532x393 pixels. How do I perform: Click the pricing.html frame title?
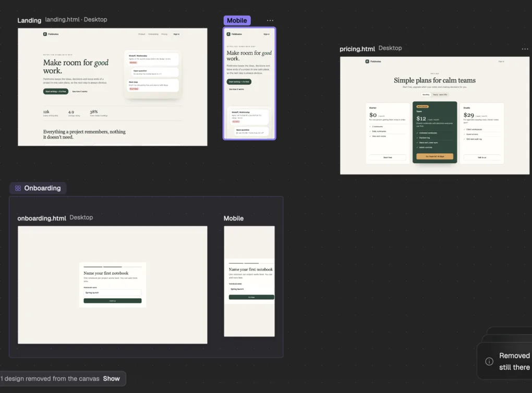point(357,49)
